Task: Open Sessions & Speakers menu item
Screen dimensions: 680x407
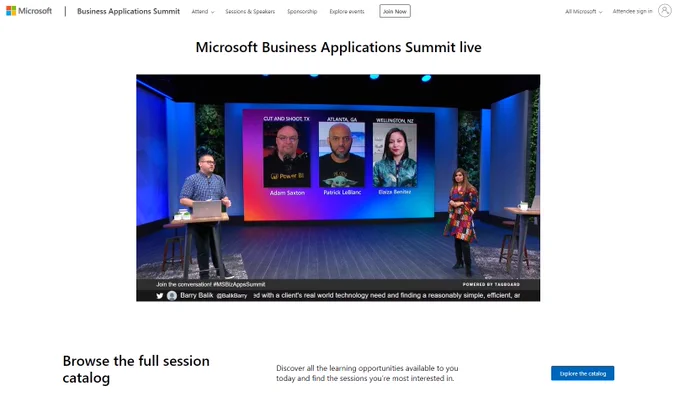Action: (x=250, y=12)
